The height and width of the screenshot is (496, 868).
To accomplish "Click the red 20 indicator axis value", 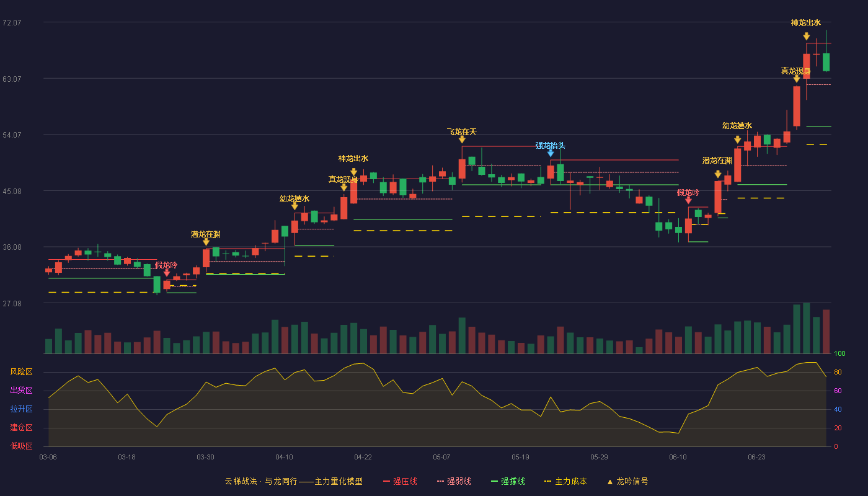I will 838,428.
